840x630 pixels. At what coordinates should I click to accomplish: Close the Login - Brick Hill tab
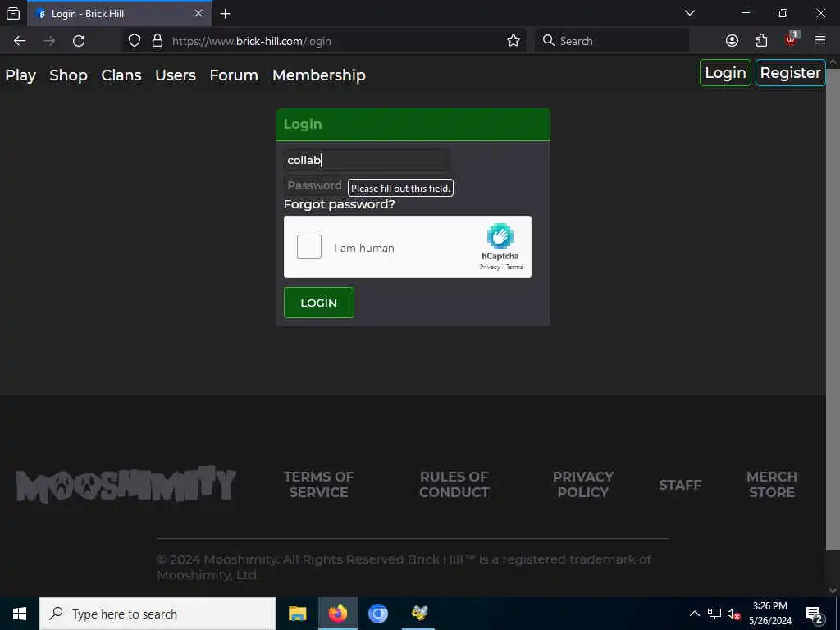pyautogui.click(x=199, y=13)
